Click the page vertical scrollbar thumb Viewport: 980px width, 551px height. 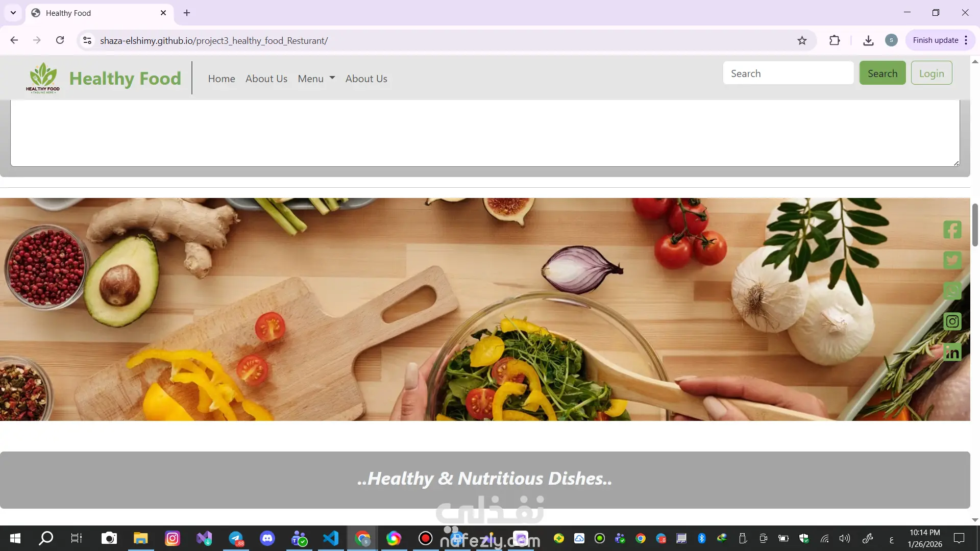click(x=975, y=224)
